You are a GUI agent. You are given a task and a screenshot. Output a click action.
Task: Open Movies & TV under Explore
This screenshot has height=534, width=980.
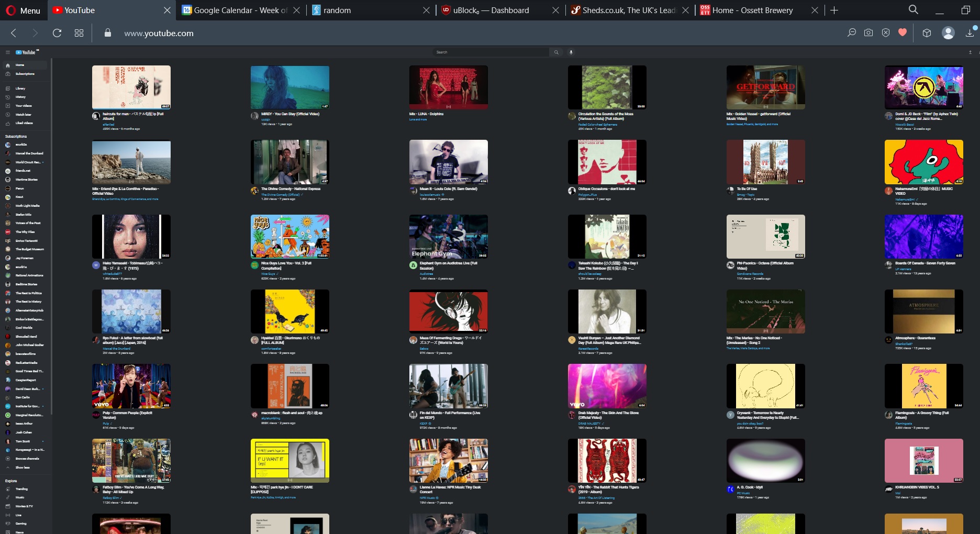[x=26, y=506]
